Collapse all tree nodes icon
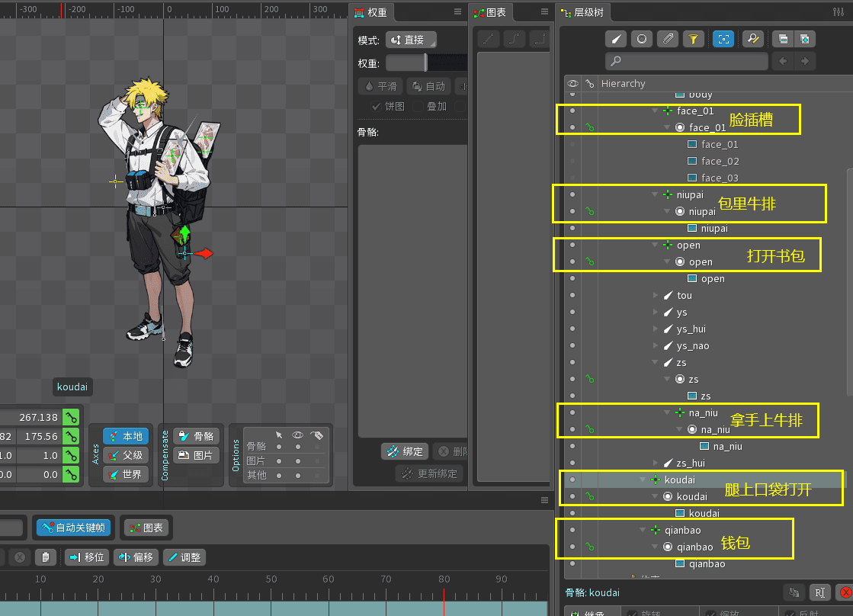Image resolution: width=853 pixels, height=616 pixels. (x=781, y=39)
